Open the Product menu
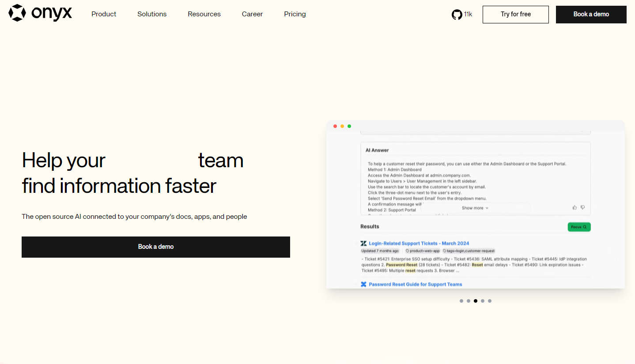The image size is (635, 364). [104, 14]
